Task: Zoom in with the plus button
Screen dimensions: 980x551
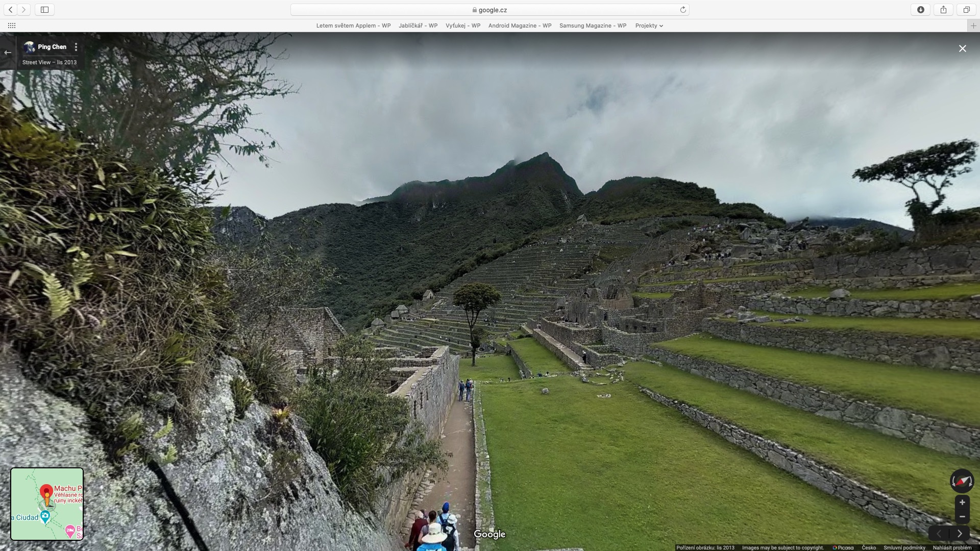Action: (962, 502)
